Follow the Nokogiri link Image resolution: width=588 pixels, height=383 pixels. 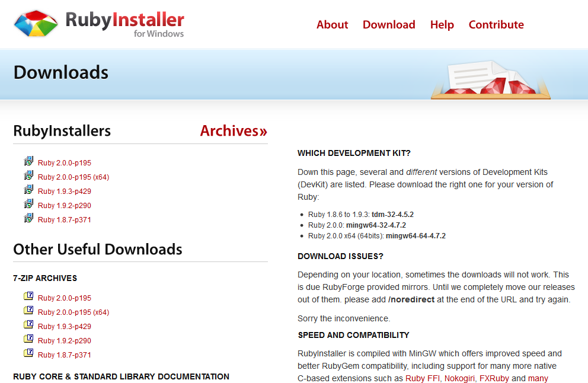459,378
